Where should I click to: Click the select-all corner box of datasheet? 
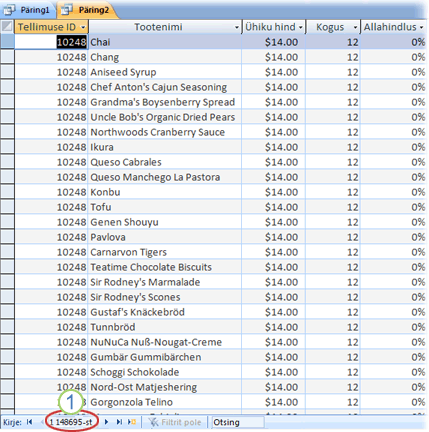tap(7, 27)
